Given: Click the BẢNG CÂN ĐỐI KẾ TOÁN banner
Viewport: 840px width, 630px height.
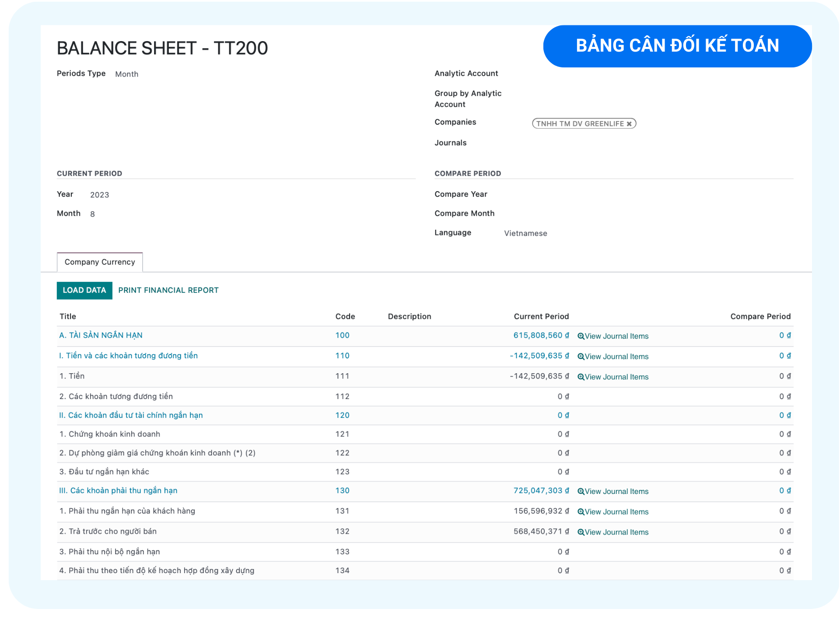Looking at the screenshot, I should tap(677, 46).
